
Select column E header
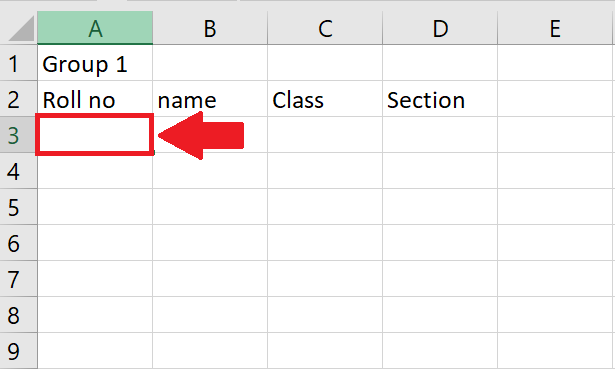tap(555, 28)
